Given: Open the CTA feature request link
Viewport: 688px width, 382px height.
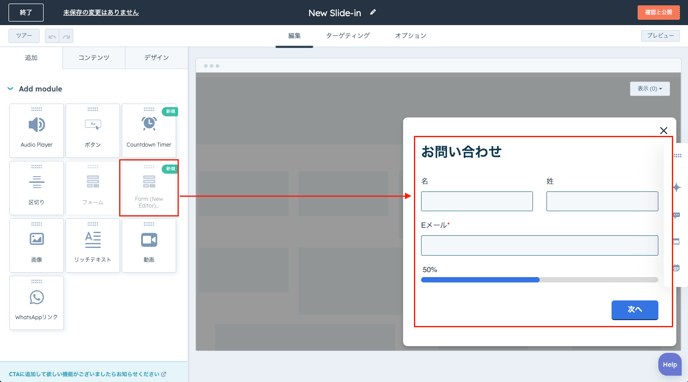Looking at the screenshot, I should [x=87, y=374].
